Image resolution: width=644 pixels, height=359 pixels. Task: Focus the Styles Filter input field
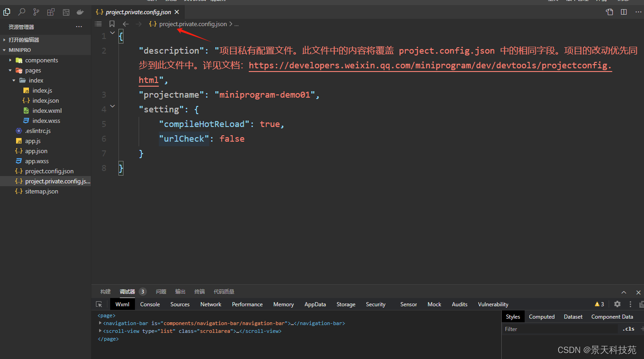click(x=560, y=329)
